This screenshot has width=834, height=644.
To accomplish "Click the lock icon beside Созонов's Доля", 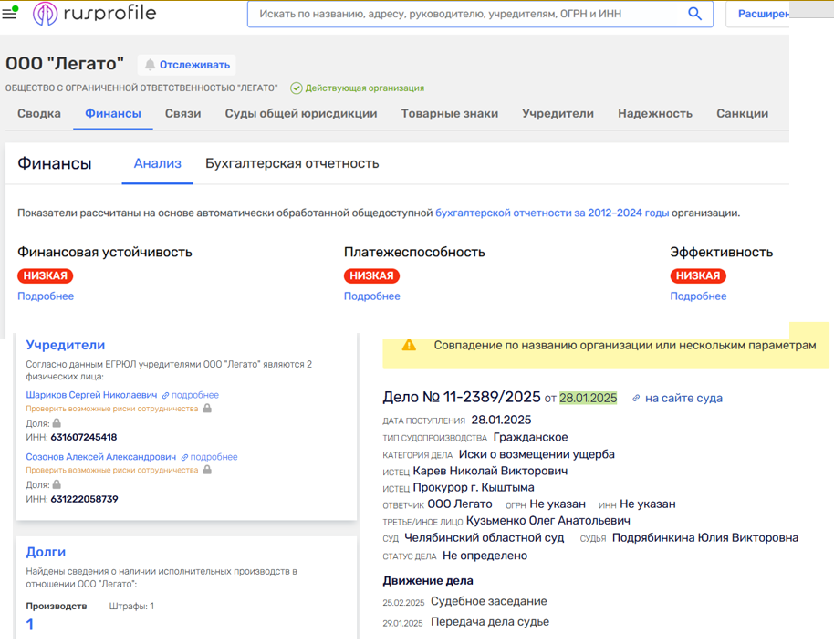I will tap(57, 485).
